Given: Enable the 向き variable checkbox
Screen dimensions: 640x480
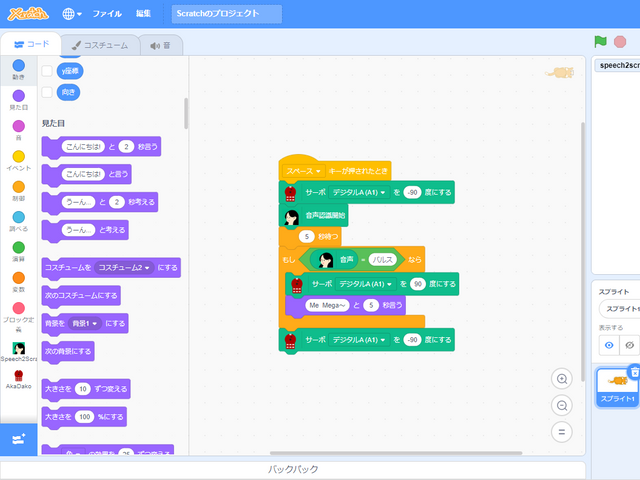Looking at the screenshot, I should pos(47,92).
